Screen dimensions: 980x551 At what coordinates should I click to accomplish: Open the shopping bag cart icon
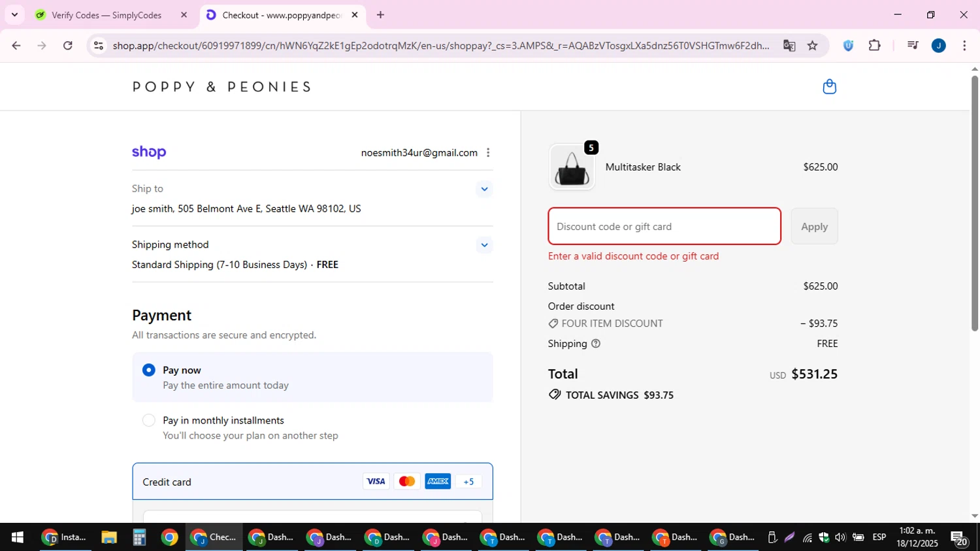click(x=829, y=87)
